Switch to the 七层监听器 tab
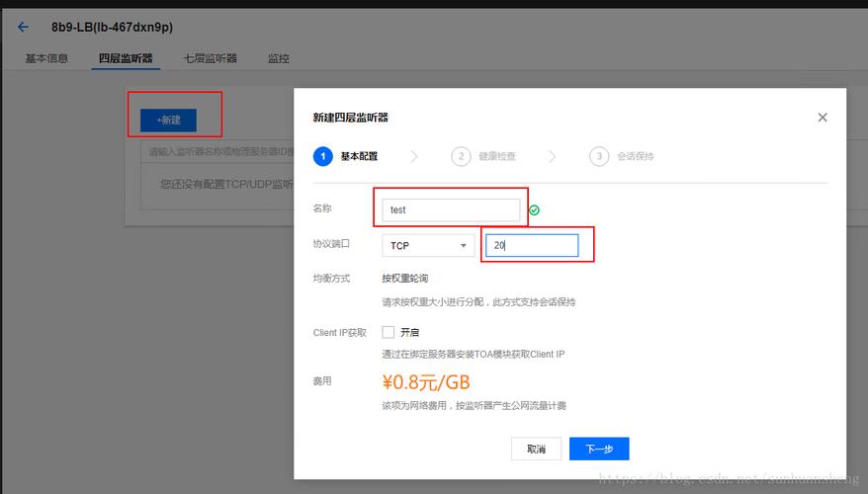 pyautogui.click(x=211, y=58)
